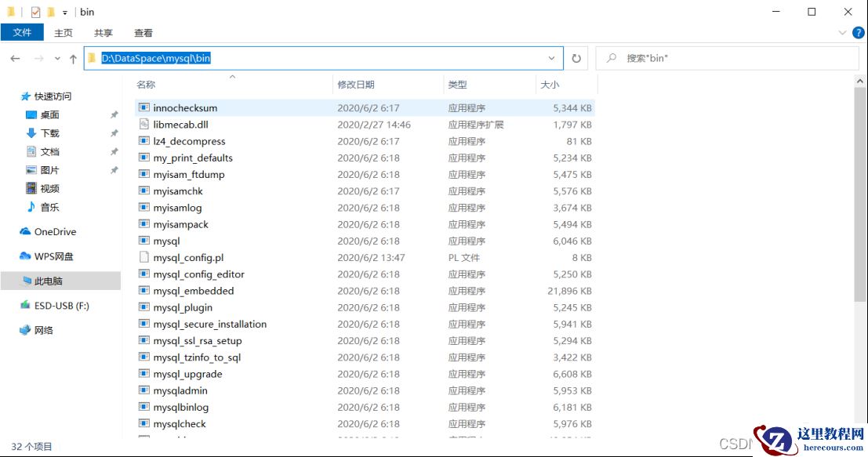Viewport: 868px width, 457px height.
Task: Expand the ribbon with the chevron
Action: click(x=843, y=33)
